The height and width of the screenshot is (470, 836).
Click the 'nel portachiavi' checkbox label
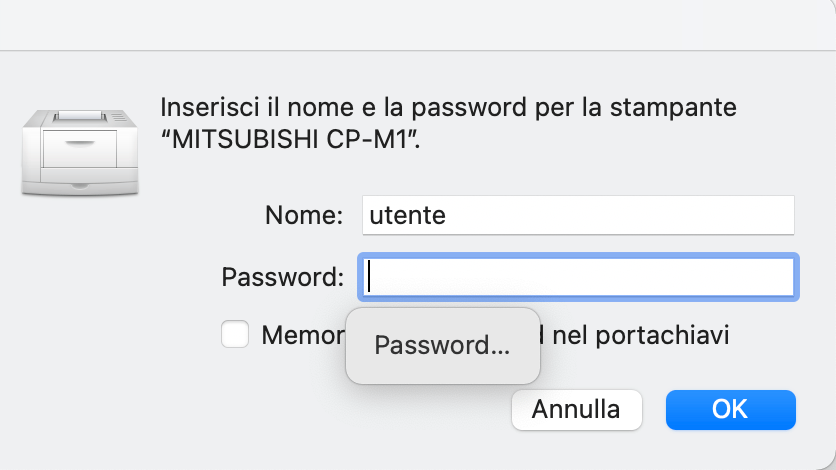pyautogui.click(x=640, y=334)
